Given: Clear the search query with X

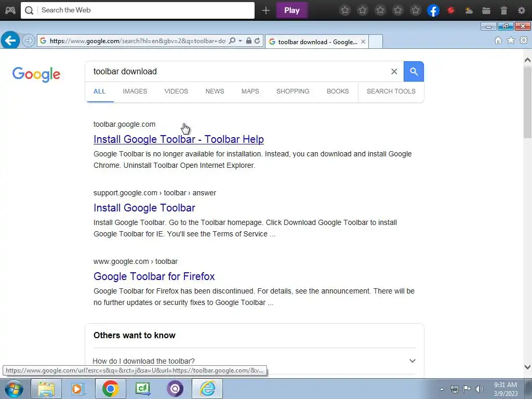Looking at the screenshot, I should [394, 72].
